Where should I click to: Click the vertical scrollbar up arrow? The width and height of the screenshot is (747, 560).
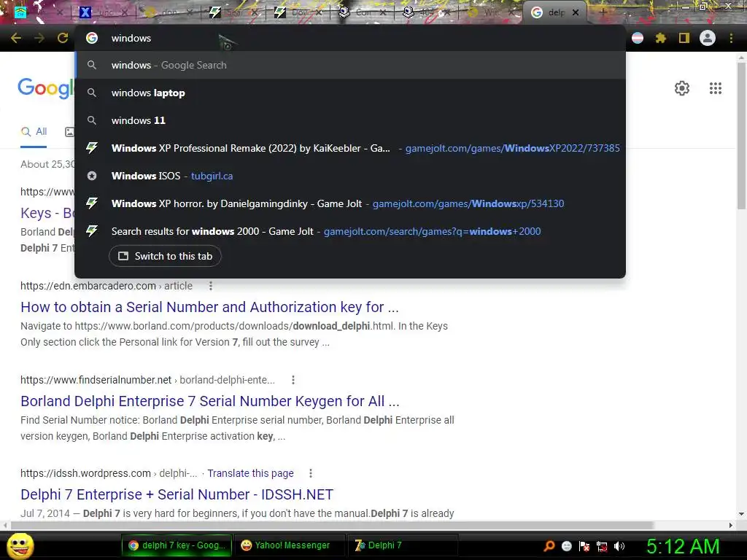coord(741,58)
